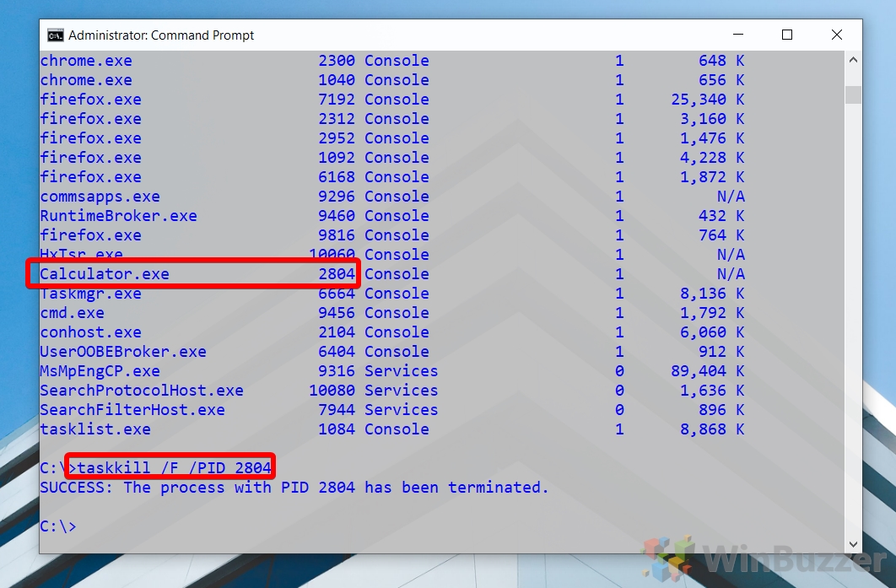Click the SearchProtocolHost.exe process name
The width and height of the screenshot is (896, 588).
142,391
